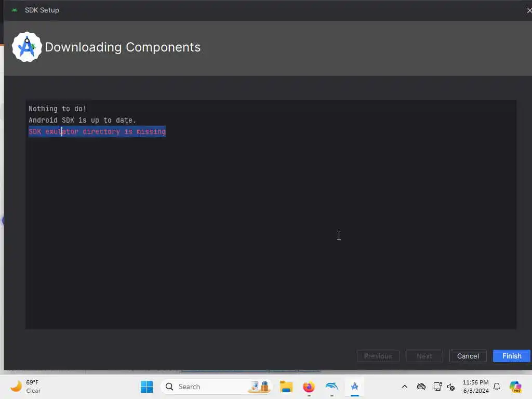Click the search highlight image in Search box
Screen dimensions: 532x399
260,387
